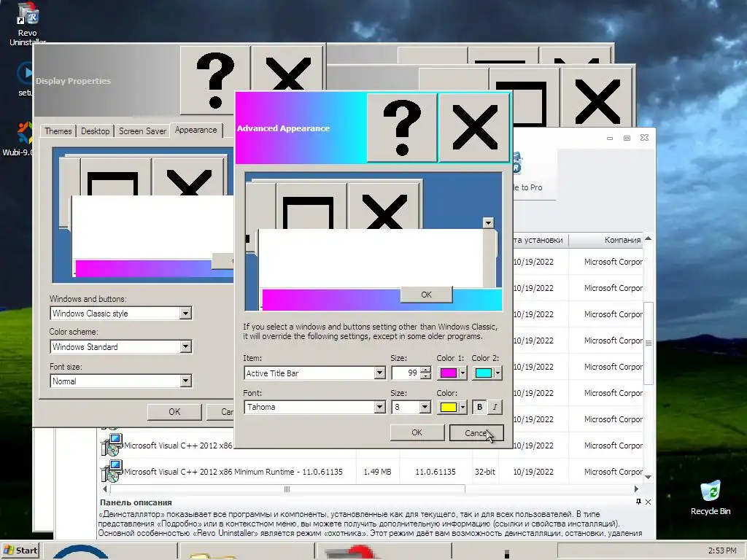
Task: Open the Start menu
Action: [x=20, y=551]
